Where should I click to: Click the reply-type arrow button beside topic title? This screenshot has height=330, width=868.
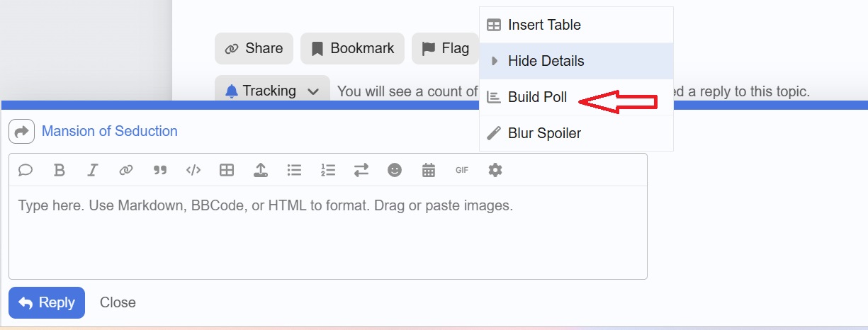pyautogui.click(x=22, y=131)
